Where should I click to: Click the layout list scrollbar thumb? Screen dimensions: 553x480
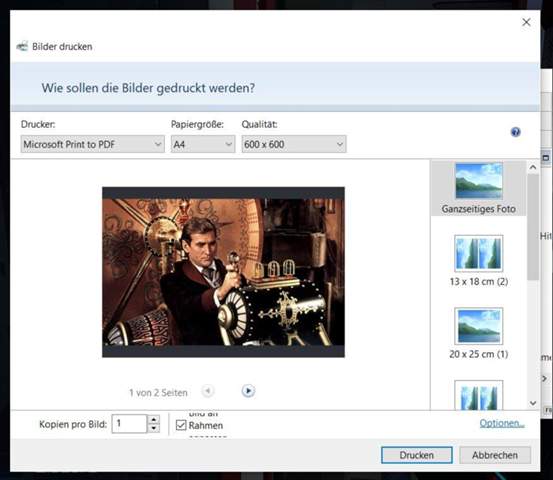pyautogui.click(x=533, y=227)
